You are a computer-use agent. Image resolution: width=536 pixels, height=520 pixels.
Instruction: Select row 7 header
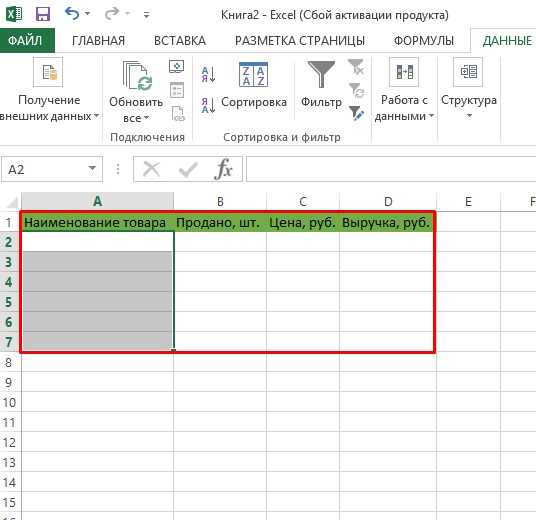click(10, 342)
